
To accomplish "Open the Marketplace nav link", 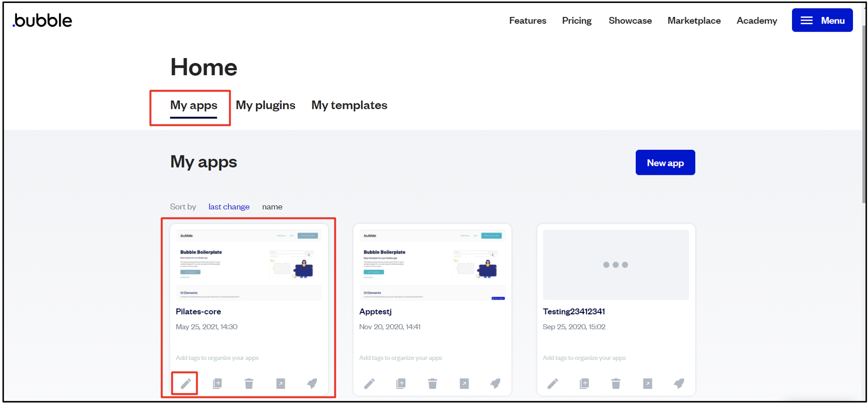I will click(694, 21).
